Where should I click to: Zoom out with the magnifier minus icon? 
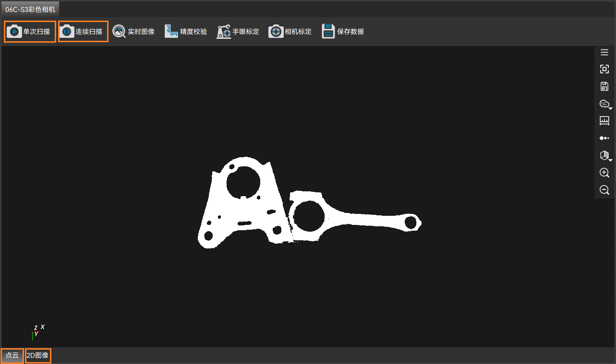pos(604,190)
